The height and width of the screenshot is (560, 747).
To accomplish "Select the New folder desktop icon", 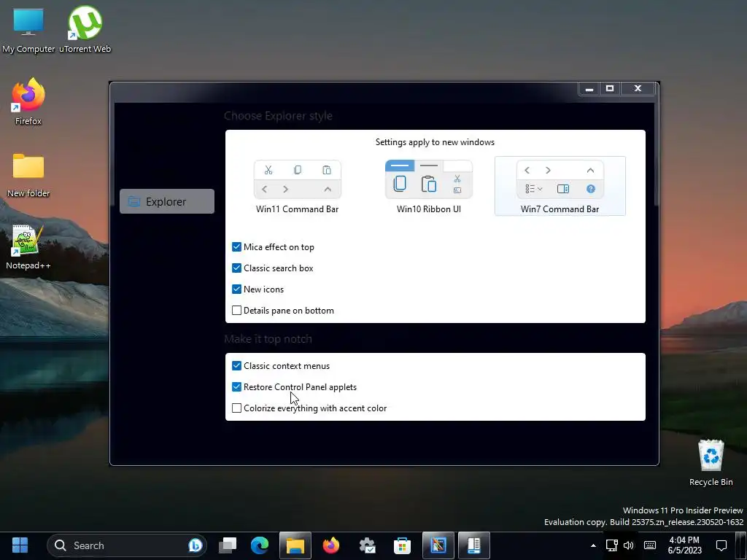I will (x=28, y=175).
